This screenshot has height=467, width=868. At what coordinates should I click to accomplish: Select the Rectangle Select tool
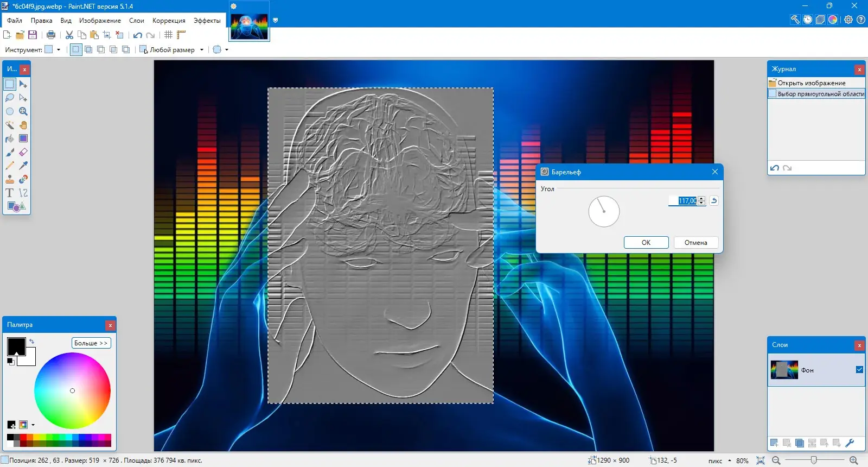[10, 84]
